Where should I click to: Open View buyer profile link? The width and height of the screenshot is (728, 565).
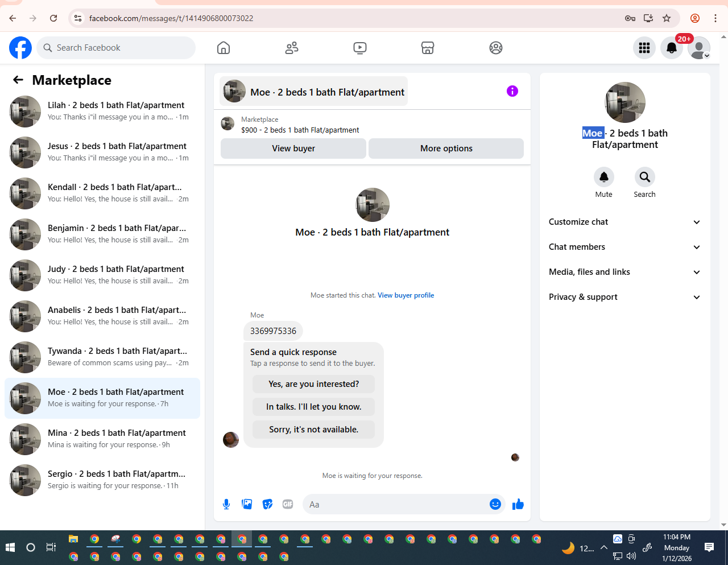pos(406,295)
